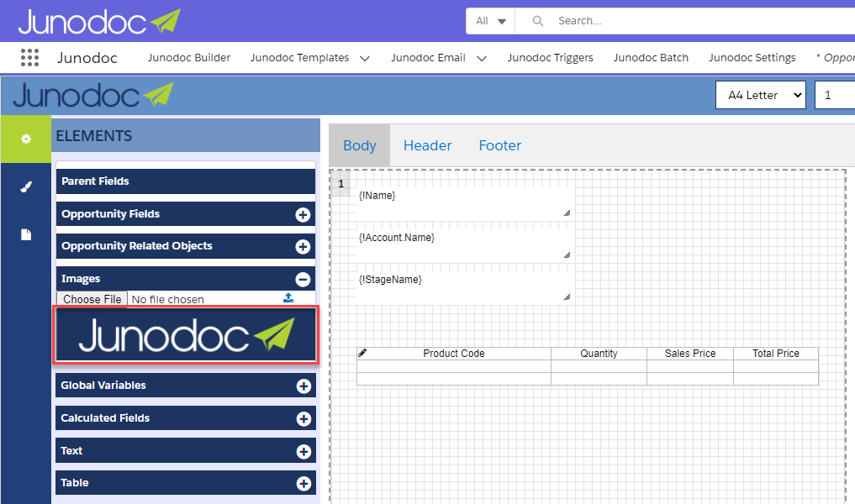This screenshot has height=504, width=855.
Task: Expand Global Variables section
Action: (303, 386)
